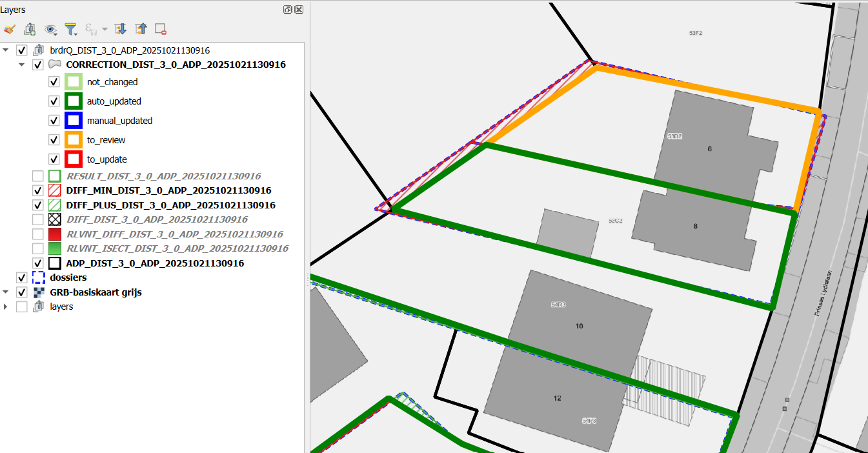Enable the RESULT_DIST_3_0_ADP layer checkbox
This screenshot has width=868, height=453.
click(38, 176)
